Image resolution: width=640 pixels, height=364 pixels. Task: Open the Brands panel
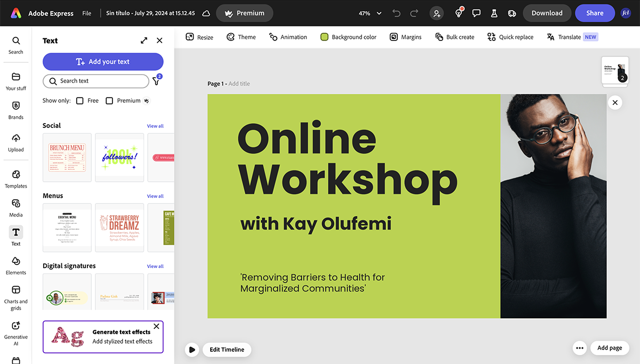click(15, 110)
